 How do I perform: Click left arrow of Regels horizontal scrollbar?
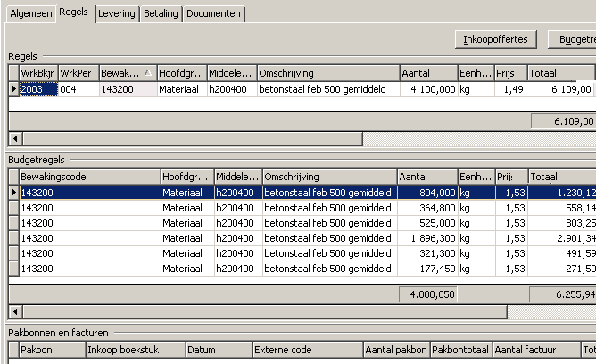pos(15,139)
